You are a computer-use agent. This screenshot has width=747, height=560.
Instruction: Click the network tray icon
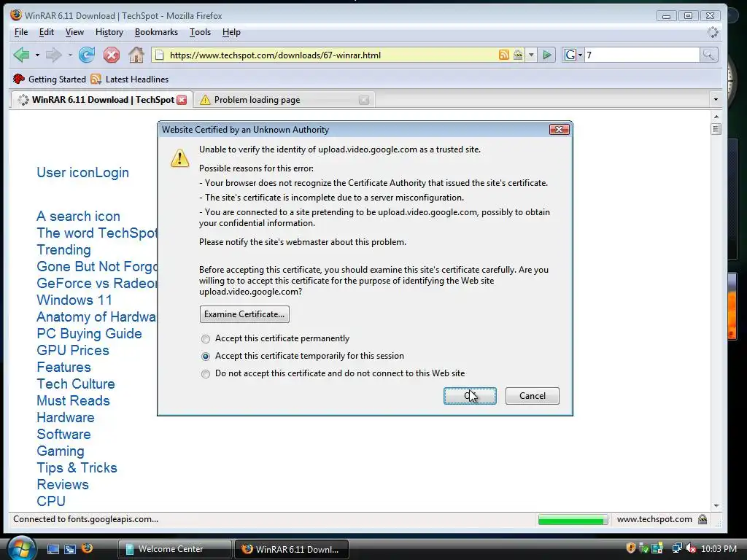[676, 548]
